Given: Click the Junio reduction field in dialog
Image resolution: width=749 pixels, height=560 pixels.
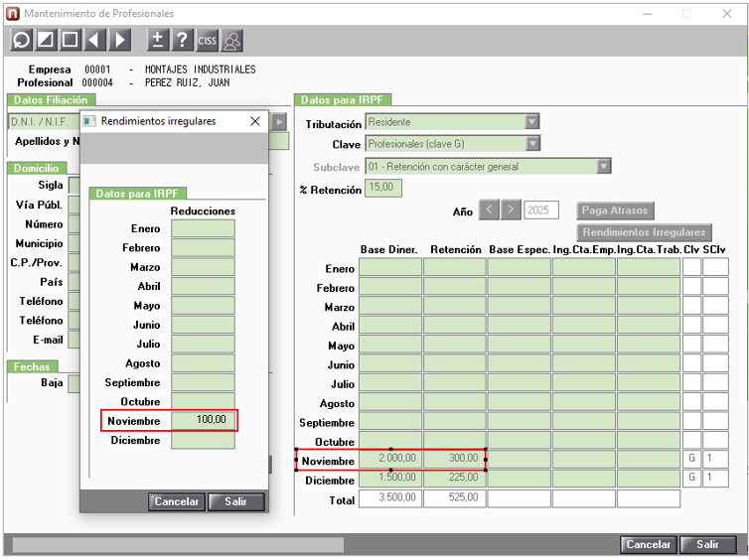Looking at the screenshot, I should tap(203, 324).
